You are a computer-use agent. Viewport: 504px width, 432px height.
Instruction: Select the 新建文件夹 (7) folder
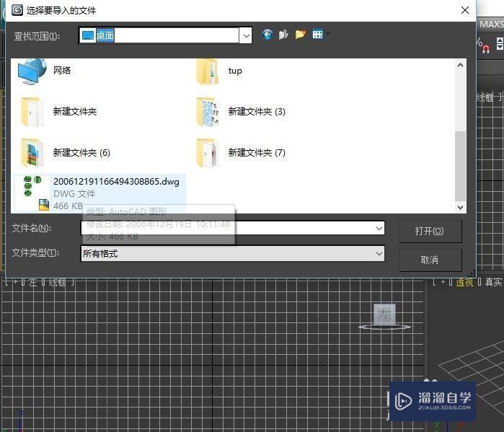click(241, 153)
